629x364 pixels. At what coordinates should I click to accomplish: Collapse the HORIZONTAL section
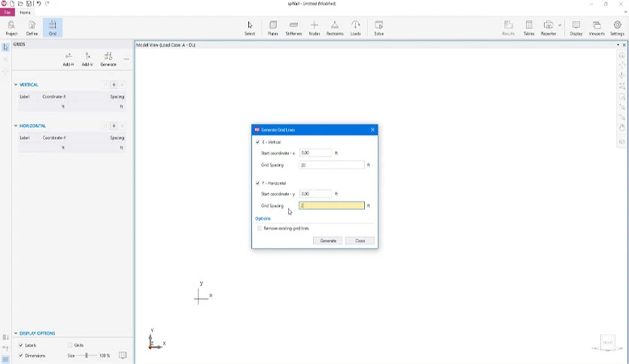pos(16,126)
